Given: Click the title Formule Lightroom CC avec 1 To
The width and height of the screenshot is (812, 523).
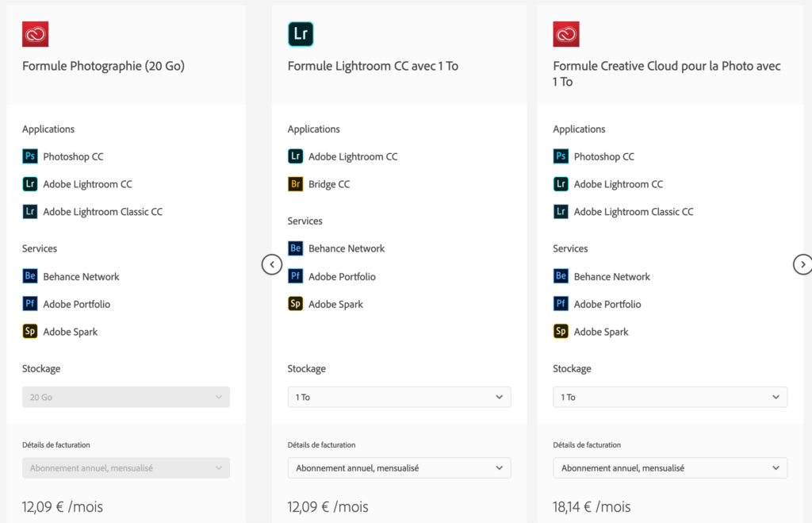Looking at the screenshot, I should (x=373, y=67).
